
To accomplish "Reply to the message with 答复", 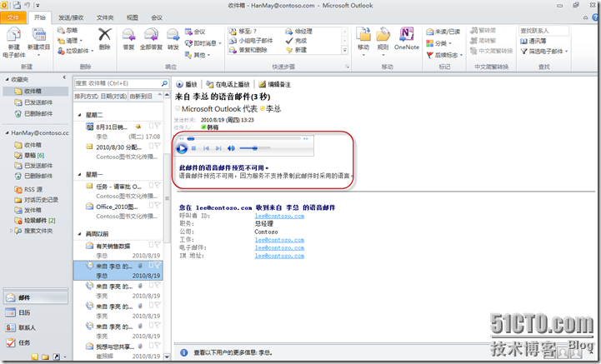I will (x=128, y=39).
